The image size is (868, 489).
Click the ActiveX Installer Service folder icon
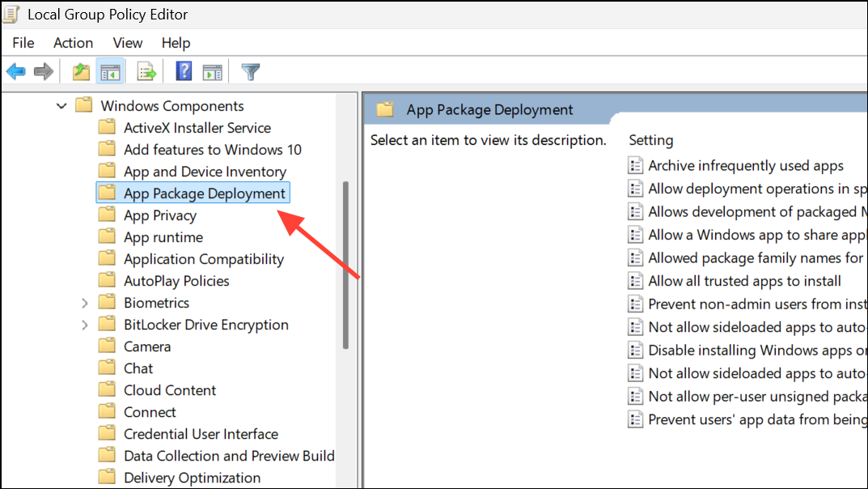(x=107, y=127)
